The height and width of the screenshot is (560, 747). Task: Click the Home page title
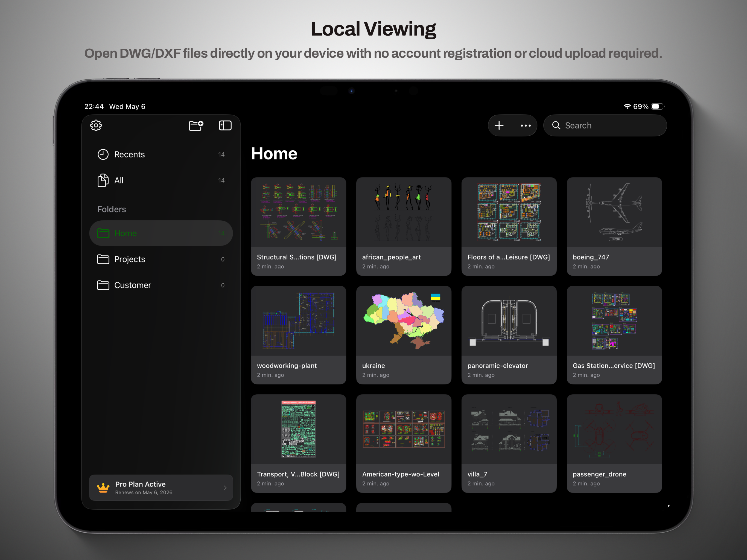coord(274,153)
